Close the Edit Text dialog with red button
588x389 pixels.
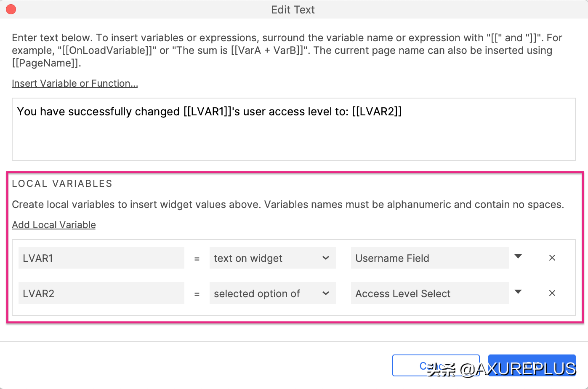[11, 9]
